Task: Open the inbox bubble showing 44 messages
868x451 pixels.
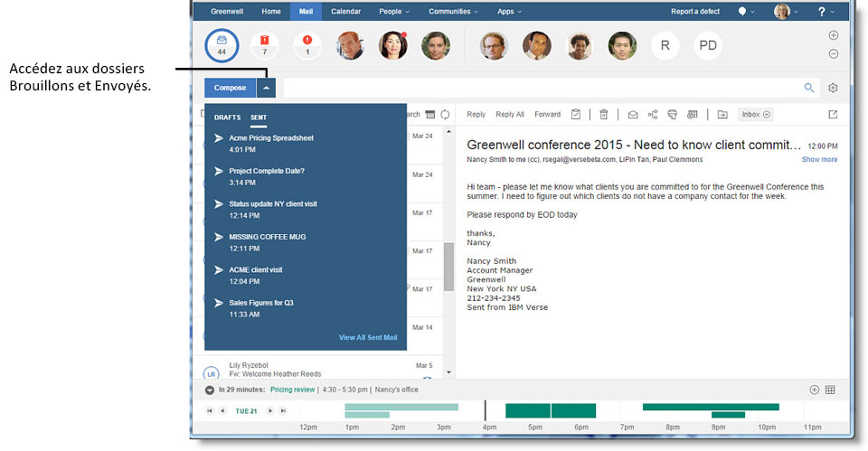Action: tap(222, 45)
